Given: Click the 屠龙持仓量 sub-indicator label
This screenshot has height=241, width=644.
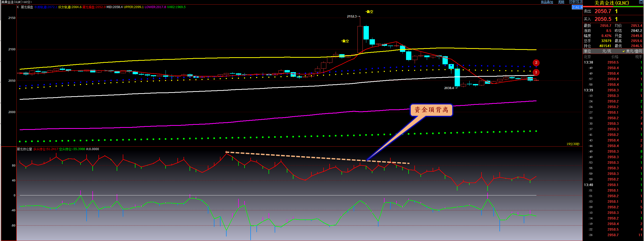Looking at the screenshot, I should 25,149.
